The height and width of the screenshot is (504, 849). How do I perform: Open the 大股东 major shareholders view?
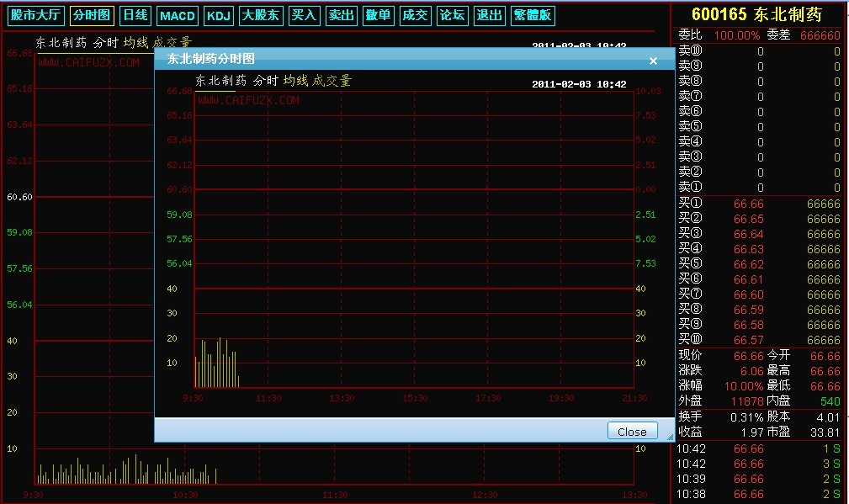pyautogui.click(x=261, y=15)
